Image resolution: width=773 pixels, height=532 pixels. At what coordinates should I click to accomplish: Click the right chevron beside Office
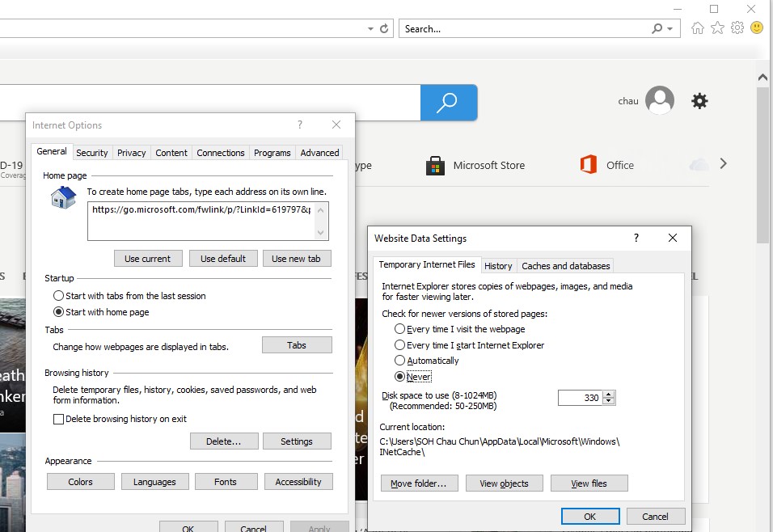point(723,163)
